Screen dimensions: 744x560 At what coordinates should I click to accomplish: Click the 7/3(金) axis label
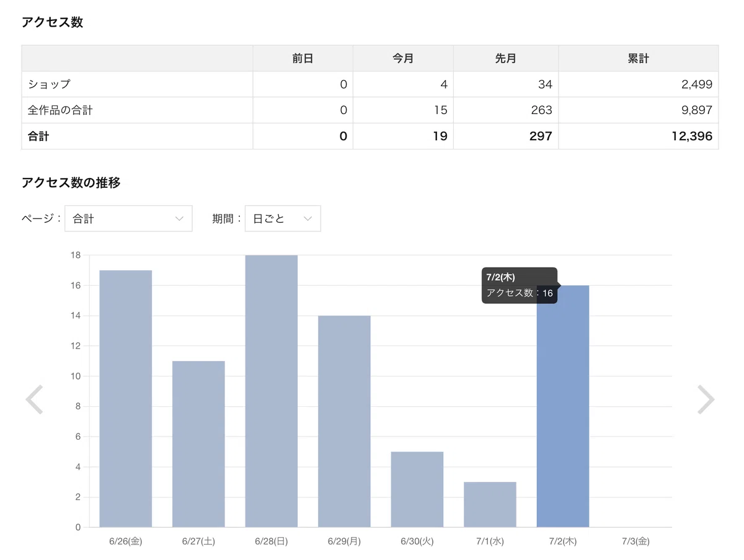pos(635,541)
